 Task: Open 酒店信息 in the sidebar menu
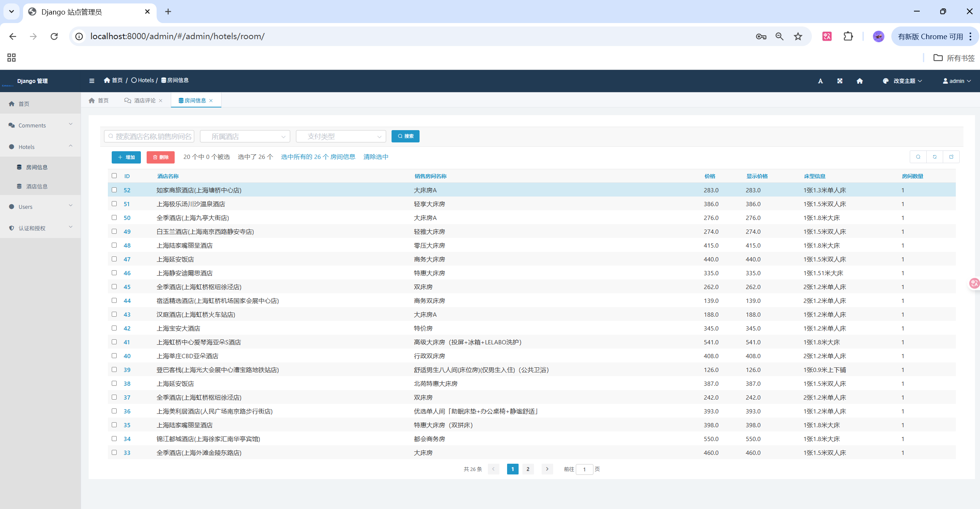click(37, 187)
